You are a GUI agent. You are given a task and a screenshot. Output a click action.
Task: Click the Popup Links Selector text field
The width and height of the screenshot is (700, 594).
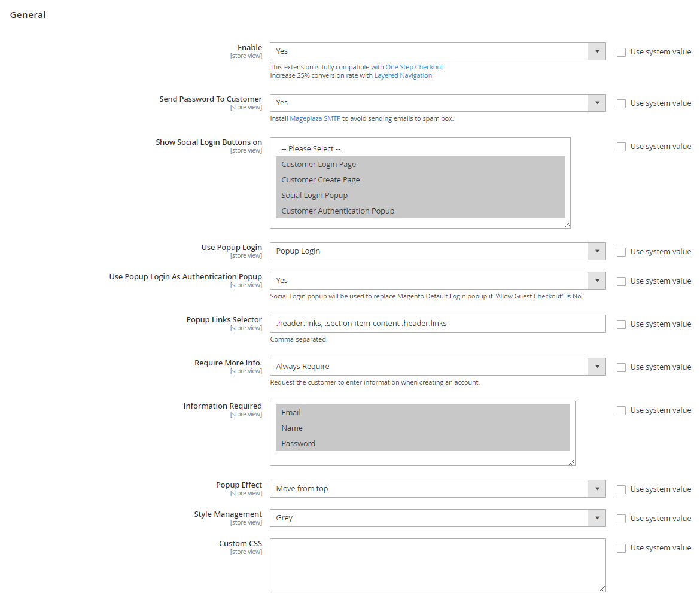pos(437,324)
